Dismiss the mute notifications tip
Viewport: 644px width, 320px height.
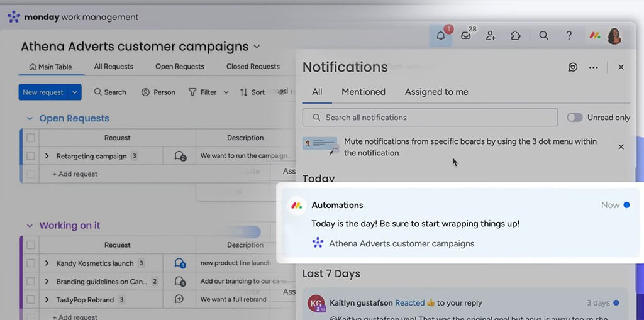pos(621,146)
